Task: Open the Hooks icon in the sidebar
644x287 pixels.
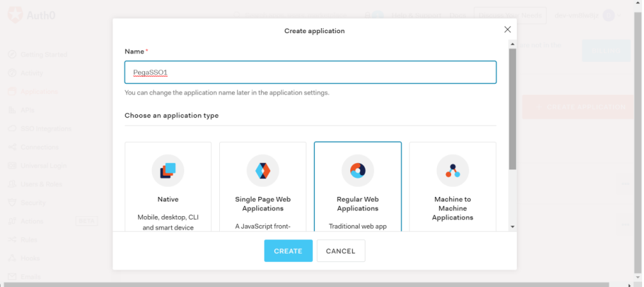Action: (13, 258)
